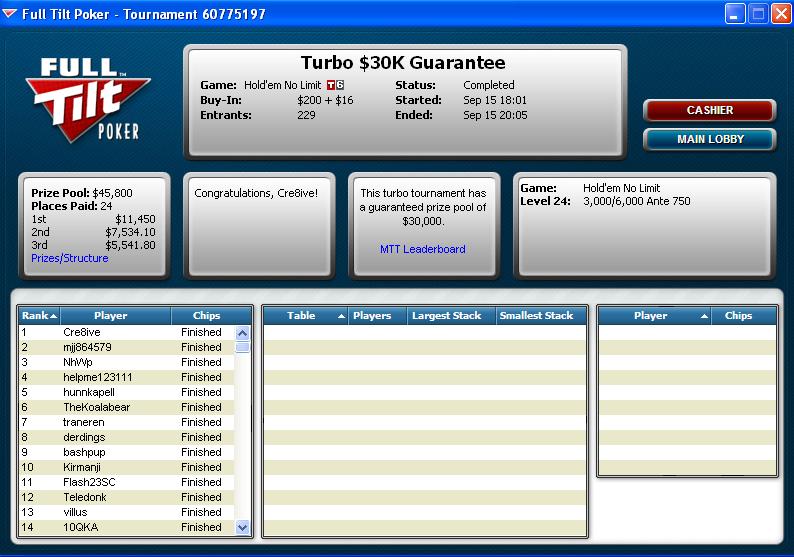Viewport: 794px width, 557px height.
Task: Click the Full Tilt title bar icon
Action: [x=9, y=14]
